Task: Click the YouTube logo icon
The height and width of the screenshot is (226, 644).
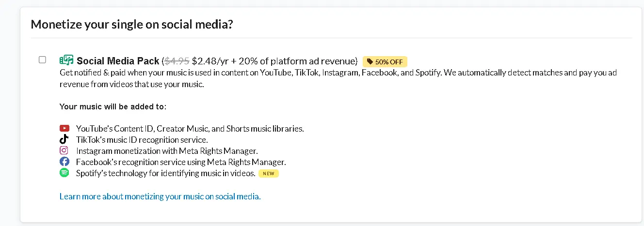Action: pyautogui.click(x=64, y=129)
